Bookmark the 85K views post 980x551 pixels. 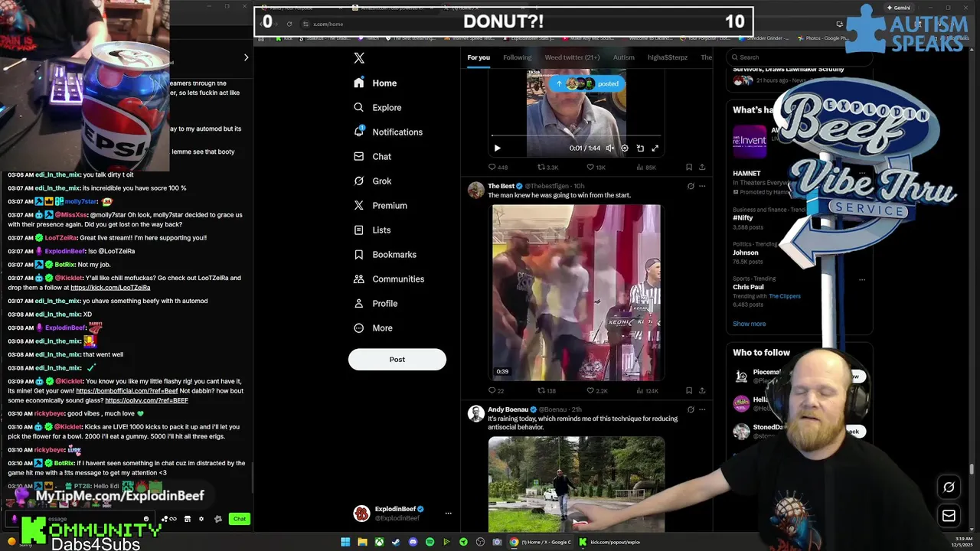point(688,167)
